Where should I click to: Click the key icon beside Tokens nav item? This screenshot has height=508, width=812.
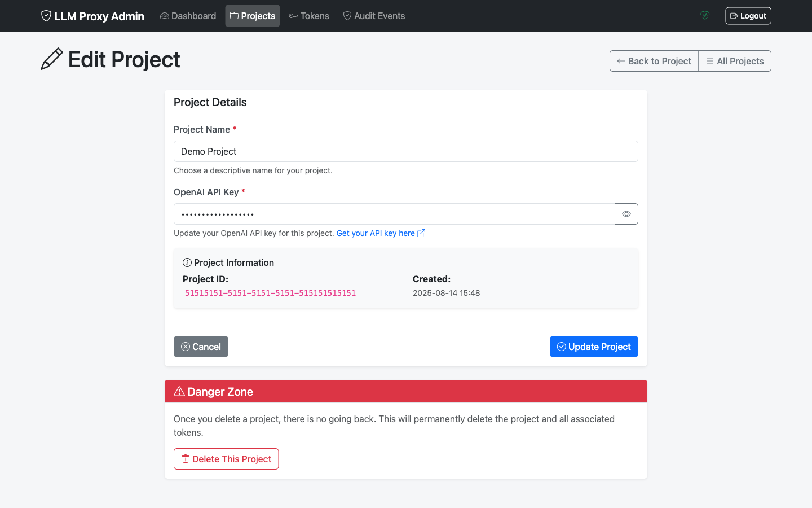[x=293, y=16]
